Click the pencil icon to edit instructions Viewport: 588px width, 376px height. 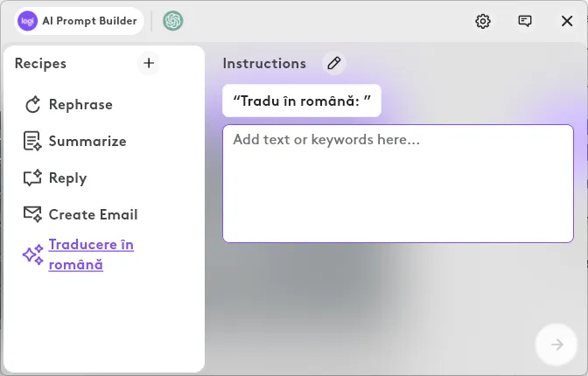coord(333,63)
